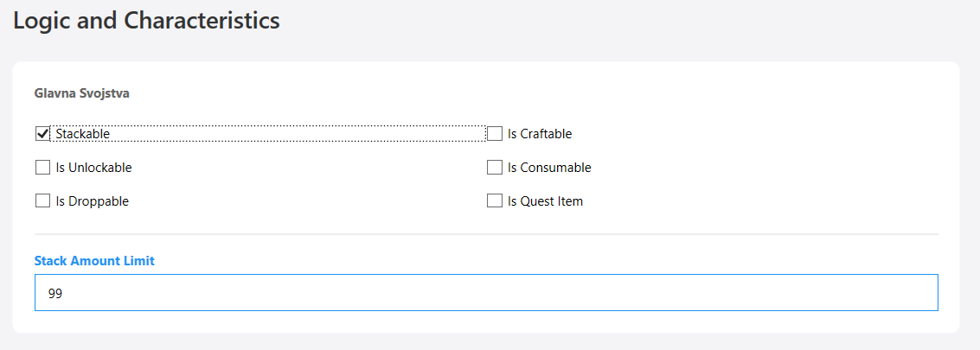980x350 pixels.
Task: Click the blank white card area beside Glavna Svojstva
Action: tap(519, 92)
